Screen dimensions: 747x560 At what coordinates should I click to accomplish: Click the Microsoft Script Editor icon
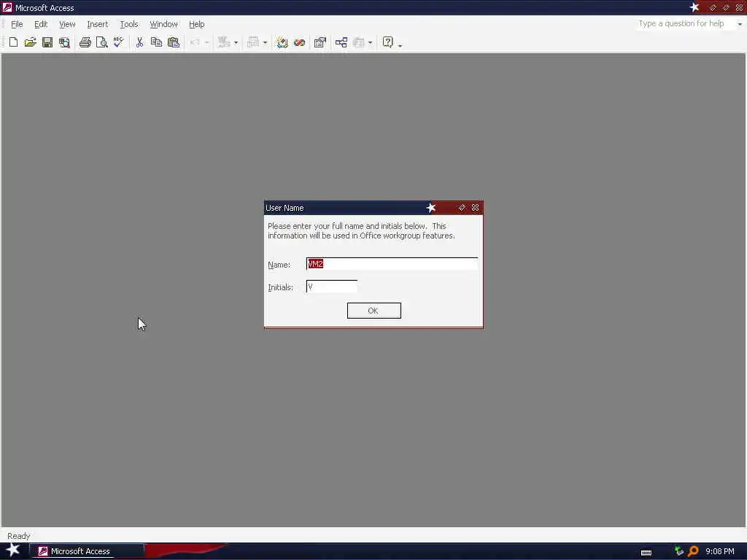click(x=299, y=42)
